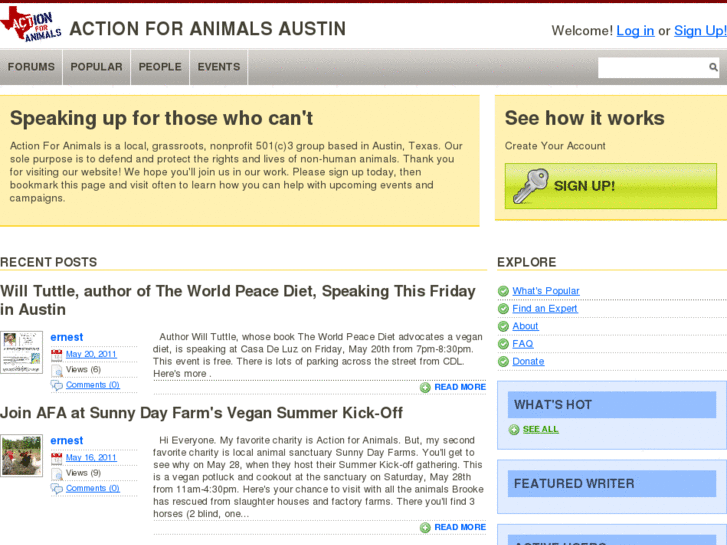Click inside the search text field
727x545 pixels.
[652, 68]
